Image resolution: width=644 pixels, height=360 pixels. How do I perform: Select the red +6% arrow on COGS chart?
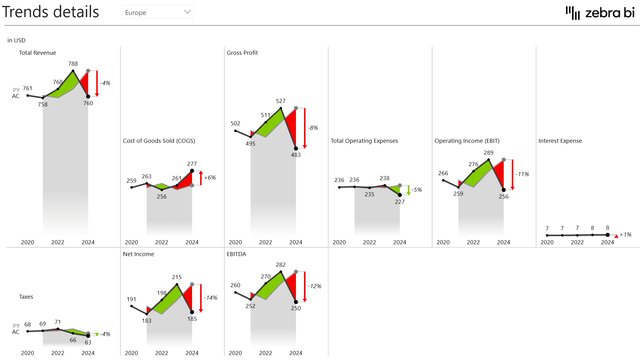pyautogui.click(x=201, y=178)
